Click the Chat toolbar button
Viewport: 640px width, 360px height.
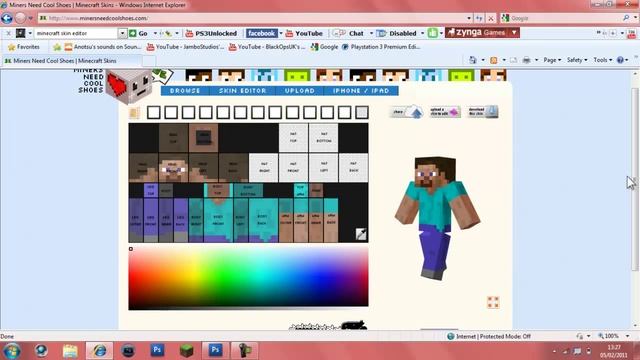click(x=350, y=33)
